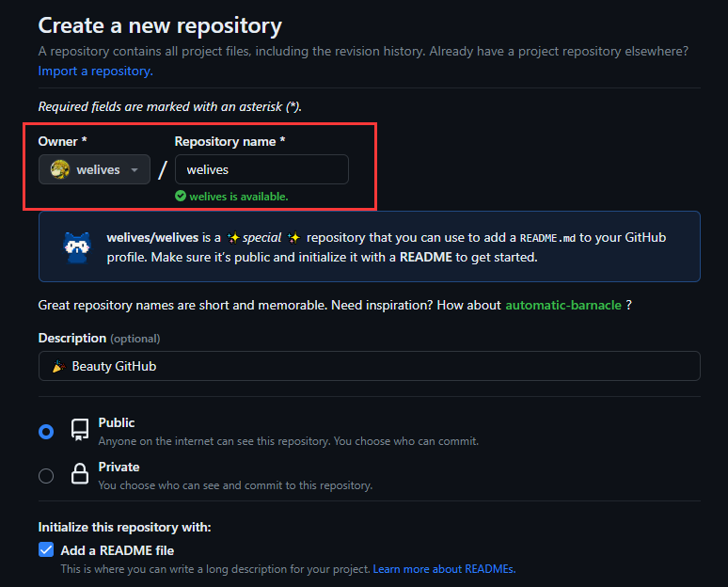728x587 pixels.
Task: Click the Description text field
Action: point(369,366)
